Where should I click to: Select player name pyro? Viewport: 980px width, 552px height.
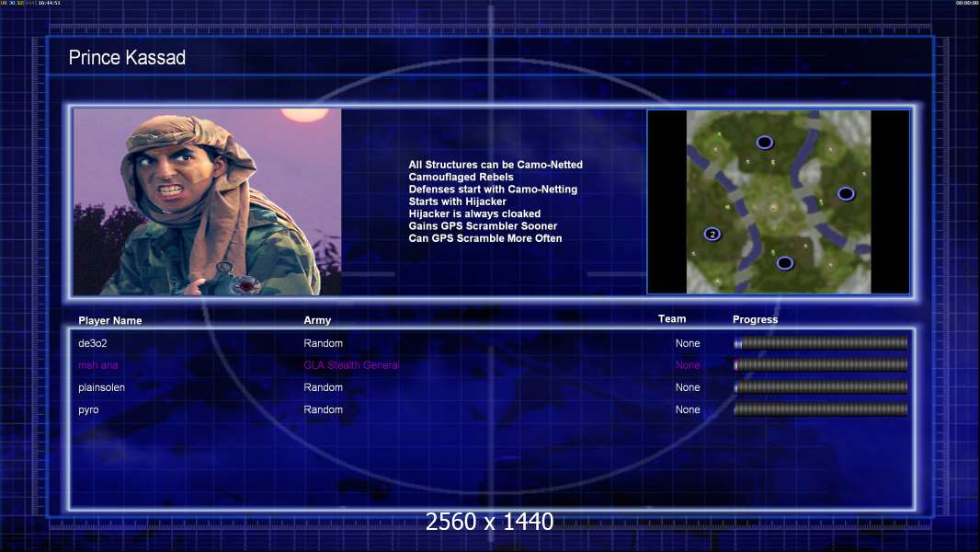(88, 410)
